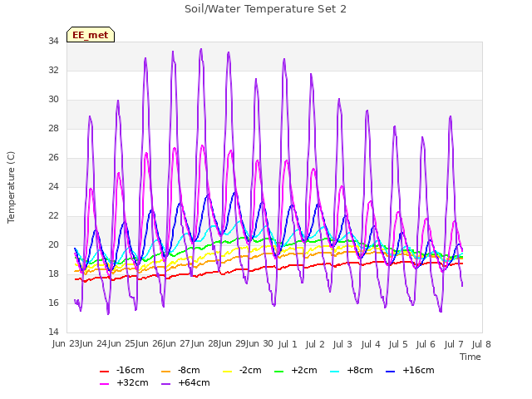Click the Jul 2 x-axis label
The height and width of the screenshot is (399, 532).
(x=315, y=344)
